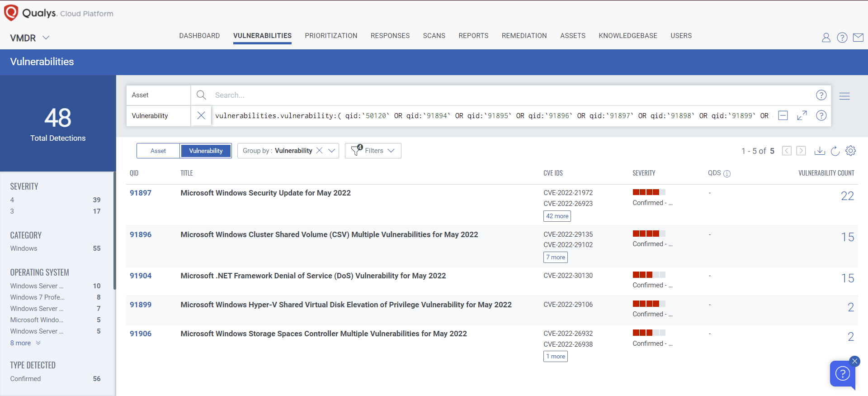Image resolution: width=868 pixels, height=396 pixels.
Task: Expand 1 more CVE ID
Action: 556,357
